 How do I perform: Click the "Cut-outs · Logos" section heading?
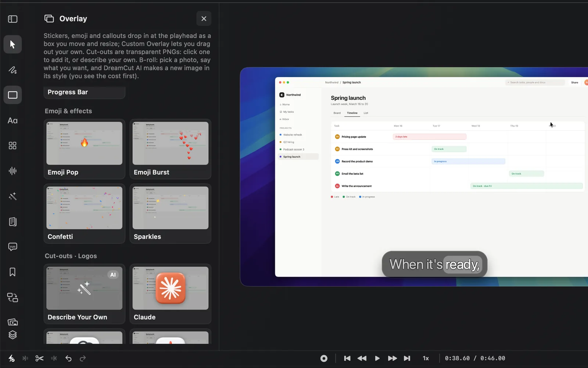(x=71, y=256)
